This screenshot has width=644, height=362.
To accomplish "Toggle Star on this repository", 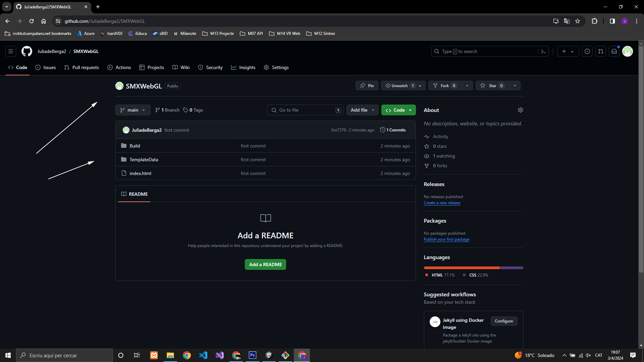I will coord(492,85).
